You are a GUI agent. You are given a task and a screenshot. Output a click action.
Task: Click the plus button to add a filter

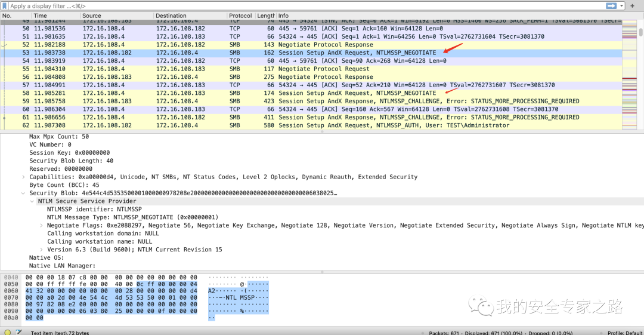point(633,6)
